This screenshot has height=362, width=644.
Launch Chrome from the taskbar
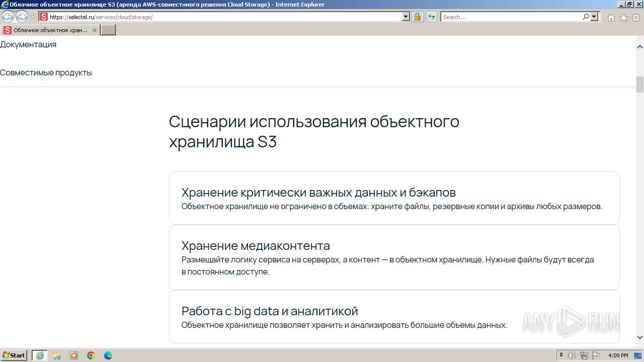pos(91,355)
